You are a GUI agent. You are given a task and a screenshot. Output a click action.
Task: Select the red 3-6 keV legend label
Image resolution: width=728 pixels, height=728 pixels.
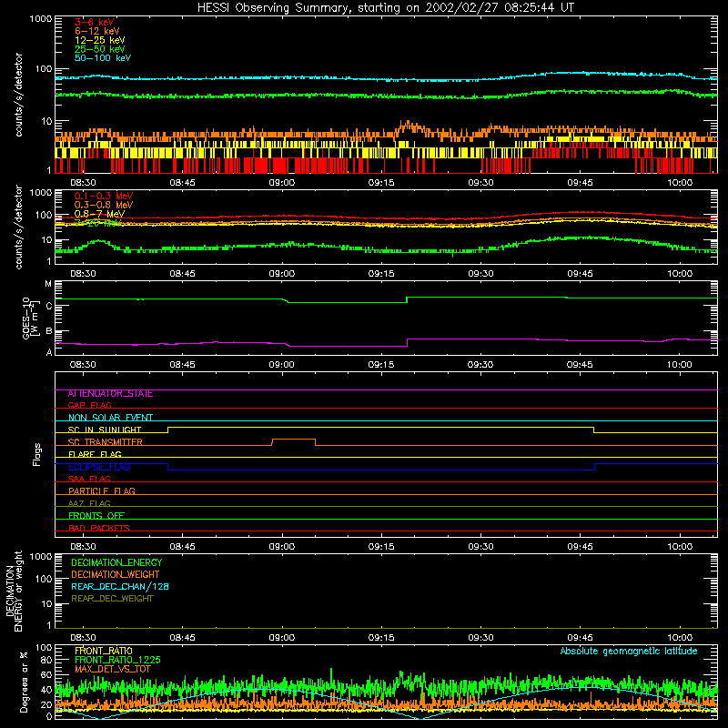(x=95, y=22)
